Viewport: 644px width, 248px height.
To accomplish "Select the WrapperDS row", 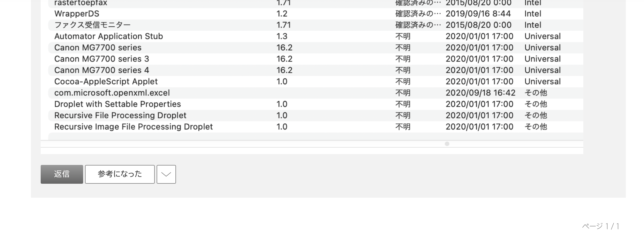I will 77,14.
